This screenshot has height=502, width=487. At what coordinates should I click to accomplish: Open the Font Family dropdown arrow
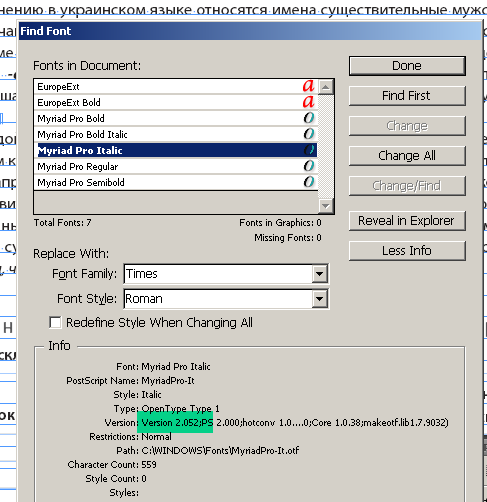coord(319,274)
